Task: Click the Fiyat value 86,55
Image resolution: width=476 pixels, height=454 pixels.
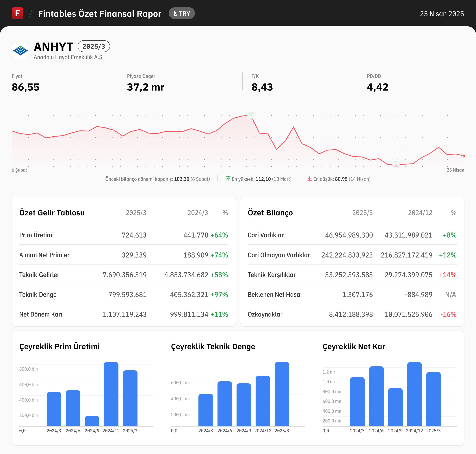Action: coord(25,87)
